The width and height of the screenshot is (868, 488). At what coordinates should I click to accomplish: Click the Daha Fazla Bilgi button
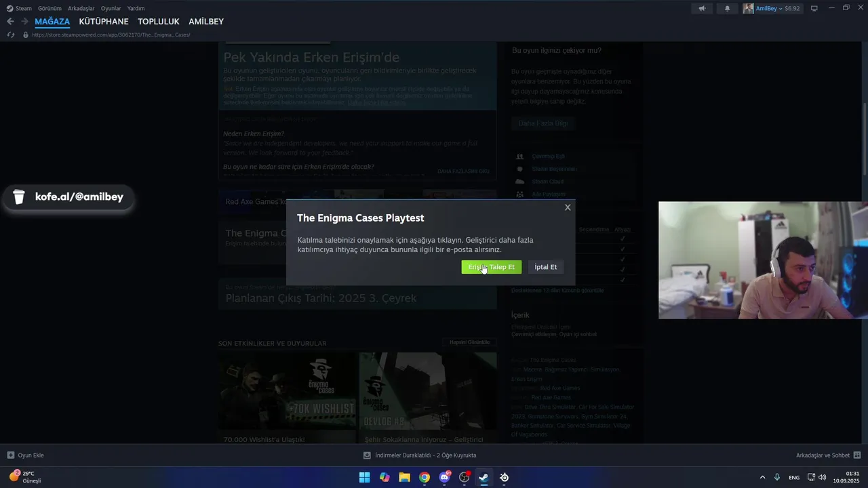coord(543,123)
